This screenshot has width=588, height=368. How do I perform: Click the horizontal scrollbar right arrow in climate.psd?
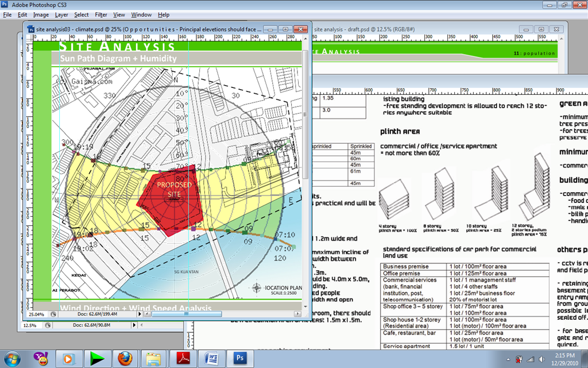point(297,314)
